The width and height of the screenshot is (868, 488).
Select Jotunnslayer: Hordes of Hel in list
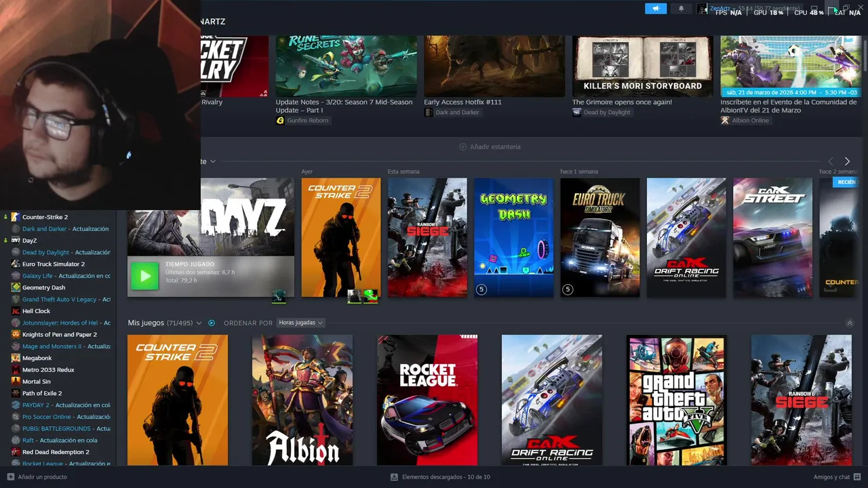click(59, 323)
